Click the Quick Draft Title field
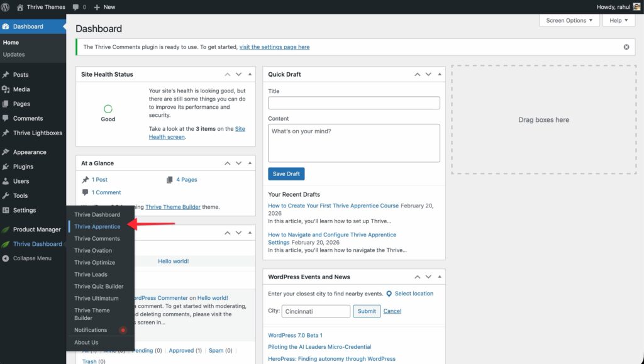The height and width of the screenshot is (364, 644). [x=353, y=103]
